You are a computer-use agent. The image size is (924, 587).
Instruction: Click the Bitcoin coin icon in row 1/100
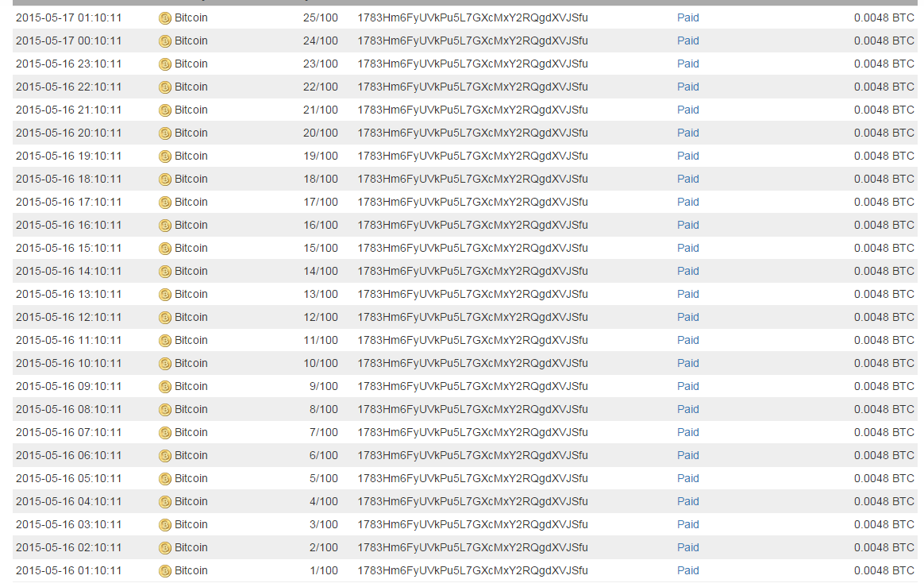click(x=165, y=571)
